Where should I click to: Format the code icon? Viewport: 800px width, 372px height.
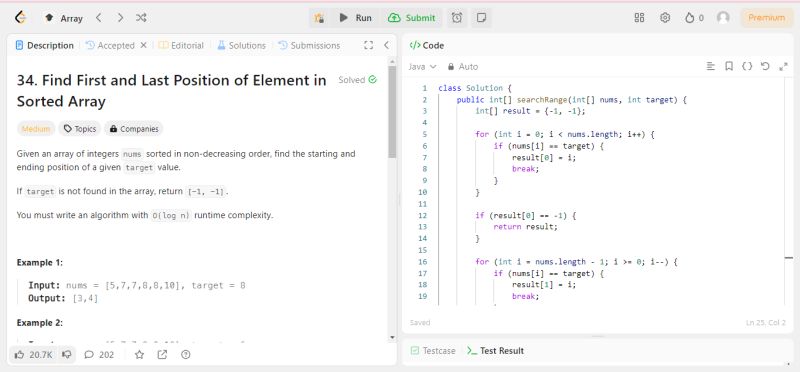pos(710,66)
